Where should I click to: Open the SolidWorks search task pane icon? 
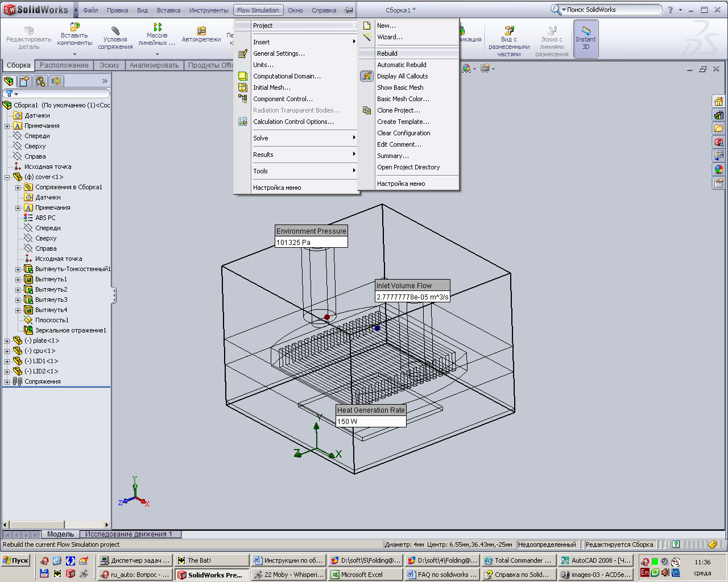click(x=719, y=142)
